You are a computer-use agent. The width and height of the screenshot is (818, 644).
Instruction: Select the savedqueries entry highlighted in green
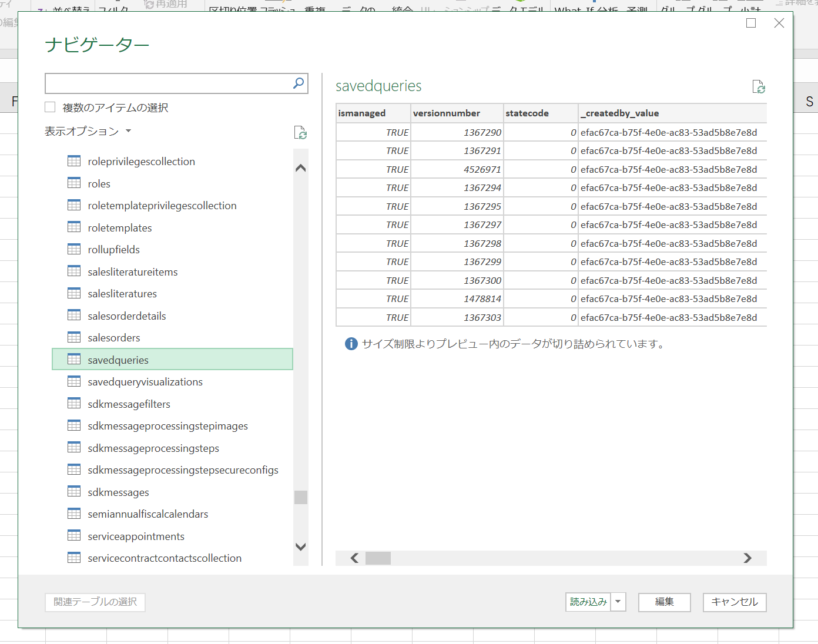118,359
